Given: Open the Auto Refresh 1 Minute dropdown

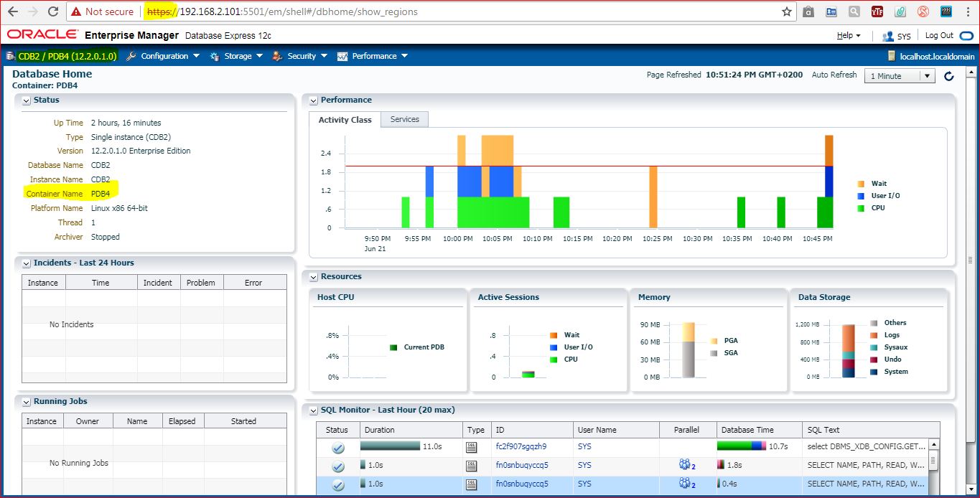Looking at the screenshot, I should [x=900, y=76].
